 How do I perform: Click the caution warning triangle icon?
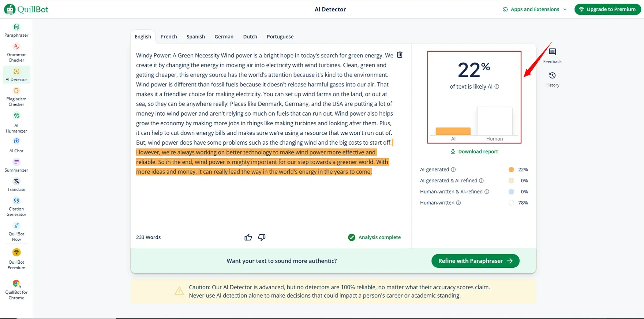tap(179, 291)
